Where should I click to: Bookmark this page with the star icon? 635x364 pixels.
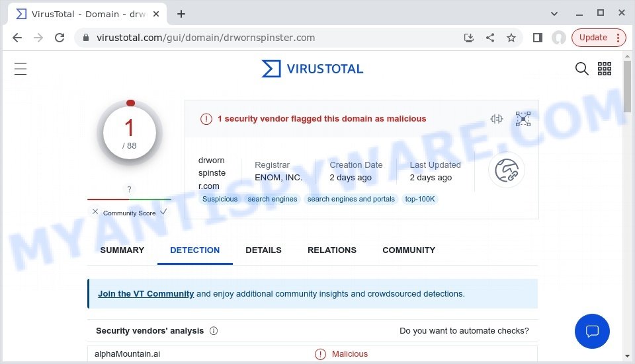[x=511, y=38]
